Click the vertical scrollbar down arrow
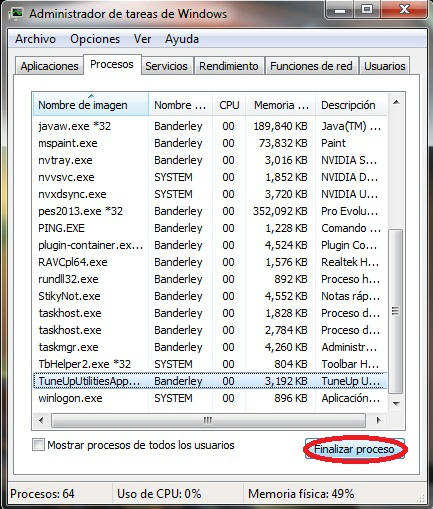433x509 pixels. pos(396,404)
